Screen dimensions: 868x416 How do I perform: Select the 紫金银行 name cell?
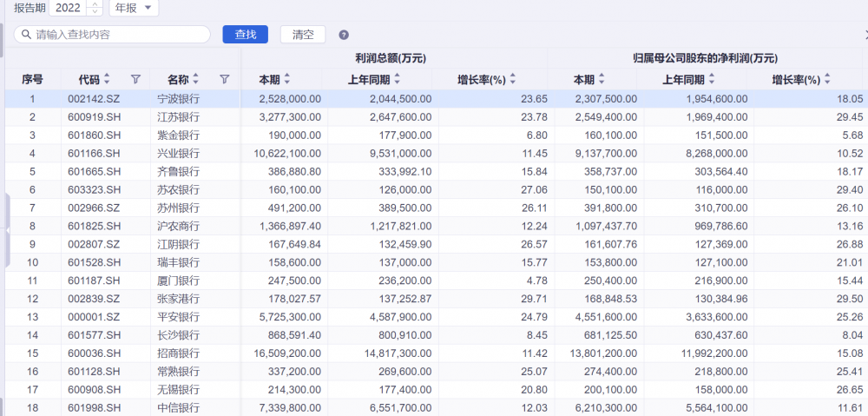pos(178,135)
